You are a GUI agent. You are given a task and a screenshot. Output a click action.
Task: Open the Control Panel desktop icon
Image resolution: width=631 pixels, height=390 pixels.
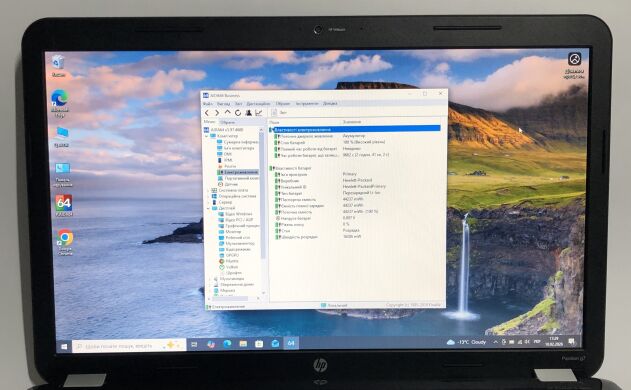62,175
